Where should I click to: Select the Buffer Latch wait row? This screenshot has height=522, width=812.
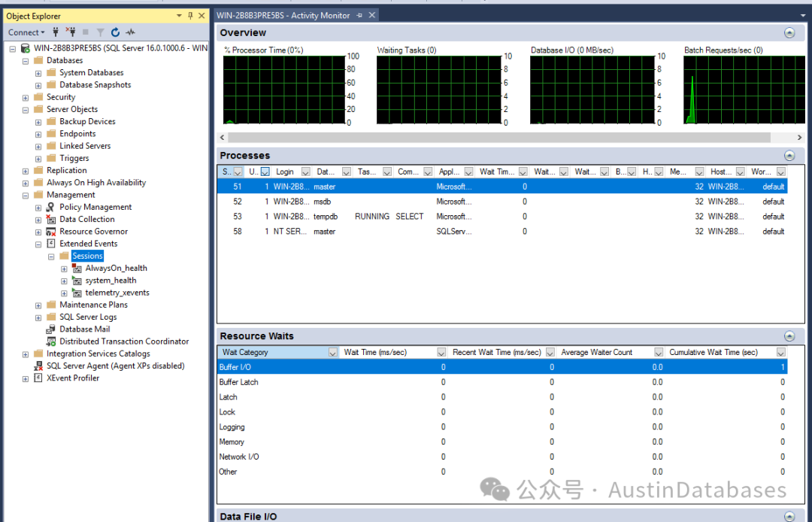click(x=503, y=382)
